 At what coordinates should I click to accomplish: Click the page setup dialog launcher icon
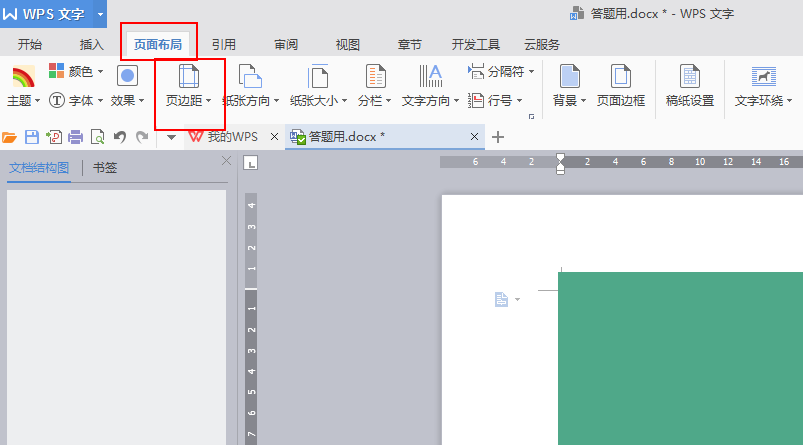tap(532, 117)
